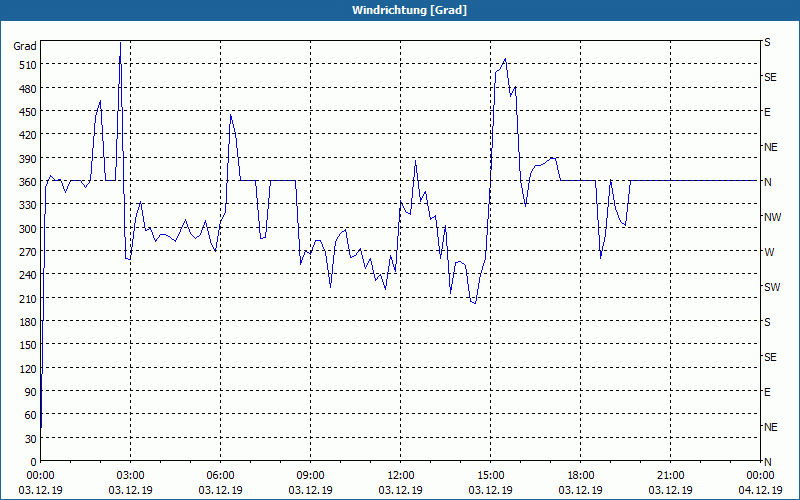Click the 270 axis value
The image size is (800, 500).
point(27,252)
